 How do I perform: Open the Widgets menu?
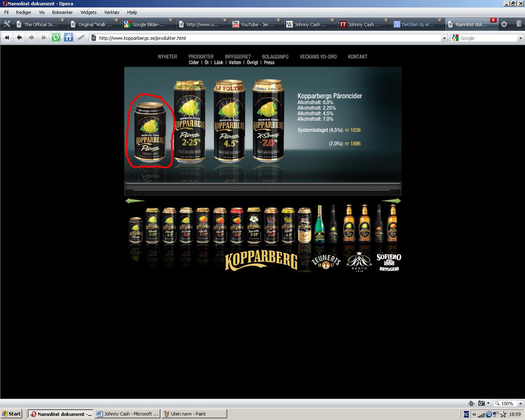pos(89,12)
